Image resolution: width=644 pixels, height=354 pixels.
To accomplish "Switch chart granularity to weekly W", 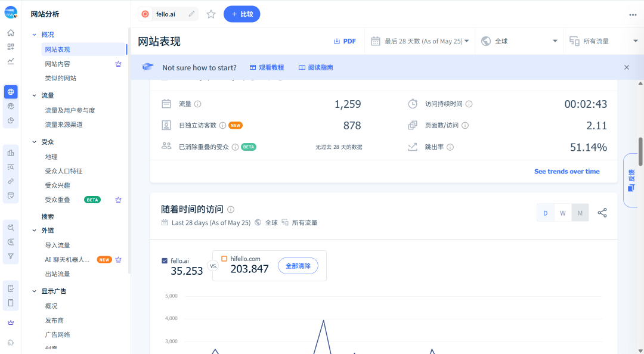I will pos(563,213).
